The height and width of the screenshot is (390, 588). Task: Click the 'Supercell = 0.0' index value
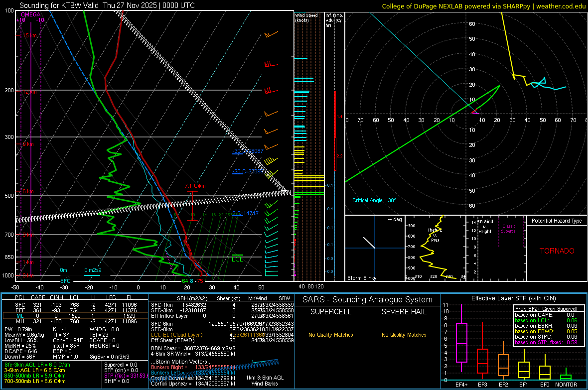coord(121,365)
